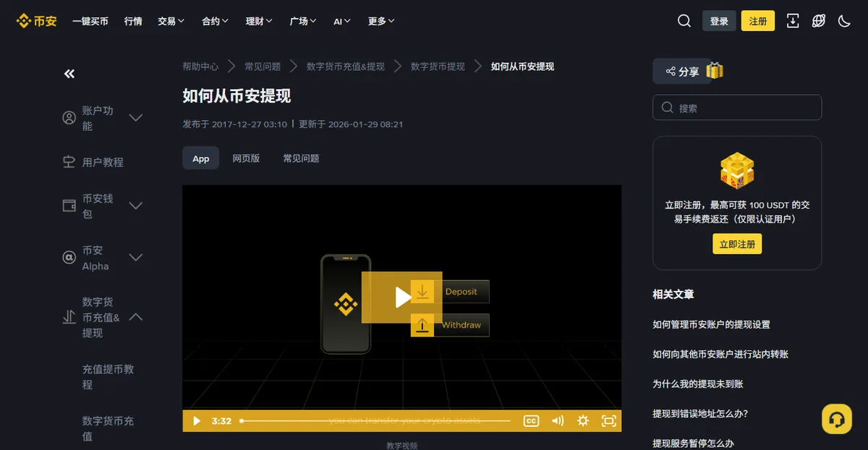Expand the 币安 Alpha chevron
Image resolution: width=868 pixels, height=450 pixels.
[x=135, y=258]
